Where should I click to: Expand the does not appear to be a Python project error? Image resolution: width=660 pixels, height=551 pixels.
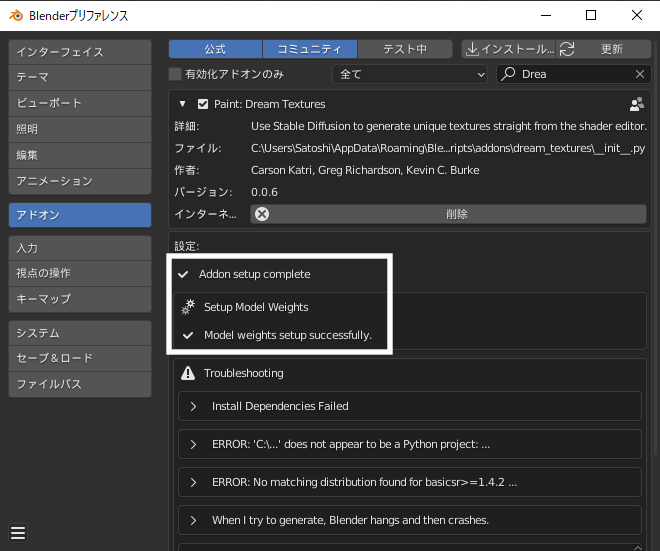coord(410,444)
